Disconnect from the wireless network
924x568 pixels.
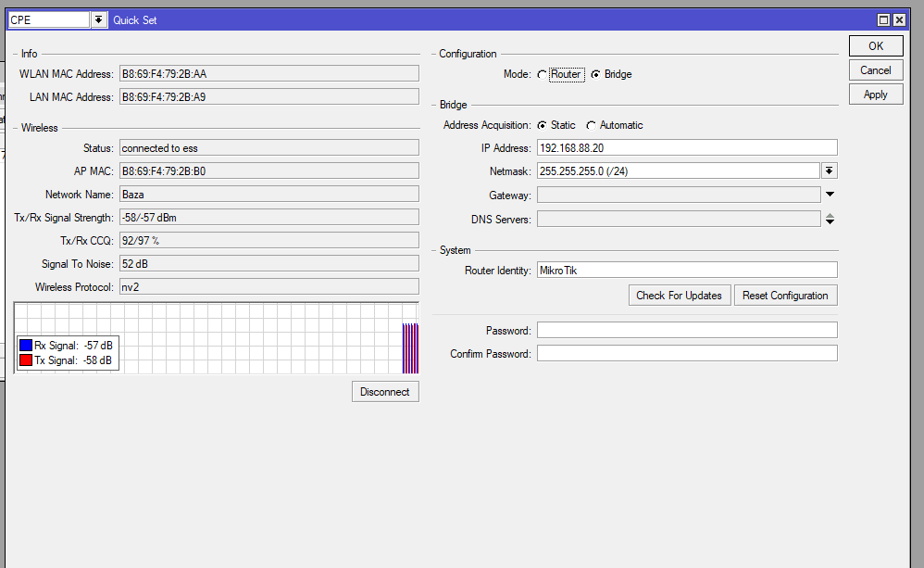385,392
